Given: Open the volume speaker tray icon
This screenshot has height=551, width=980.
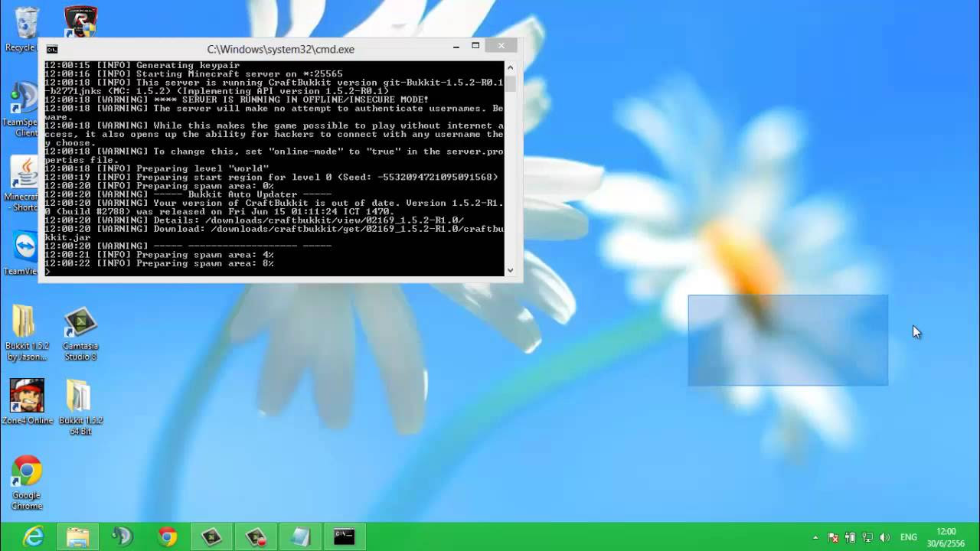Looking at the screenshot, I should [x=885, y=537].
